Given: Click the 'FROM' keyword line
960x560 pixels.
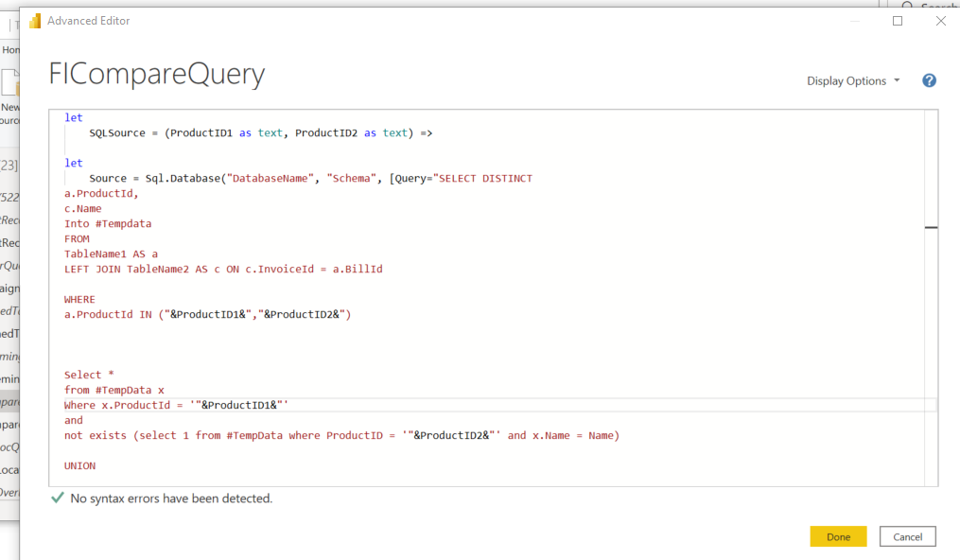Looking at the screenshot, I should (77, 238).
